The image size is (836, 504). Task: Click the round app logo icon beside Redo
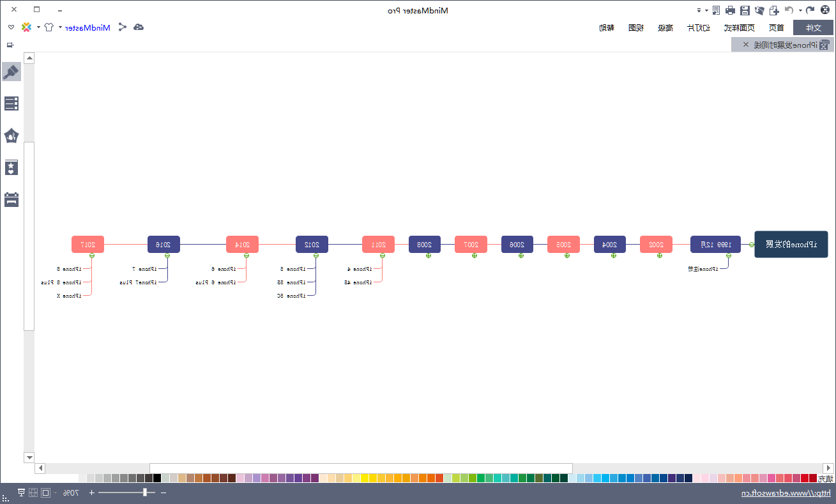point(825,10)
